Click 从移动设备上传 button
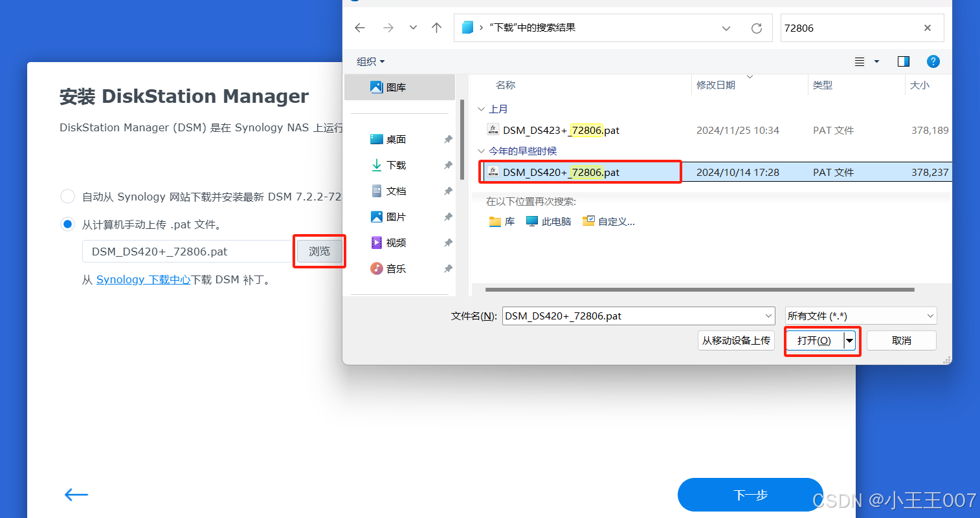The image size is (980, 518). (x=736, y=340)
